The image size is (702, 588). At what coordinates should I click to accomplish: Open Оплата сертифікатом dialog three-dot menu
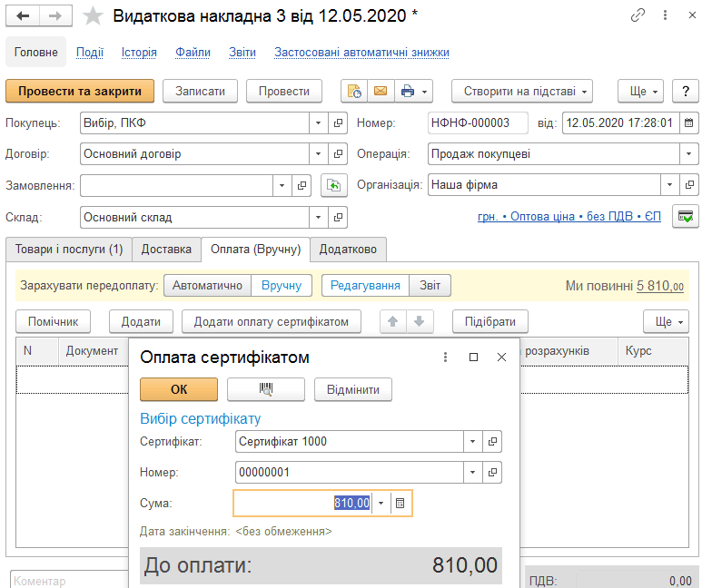[445, 358]
